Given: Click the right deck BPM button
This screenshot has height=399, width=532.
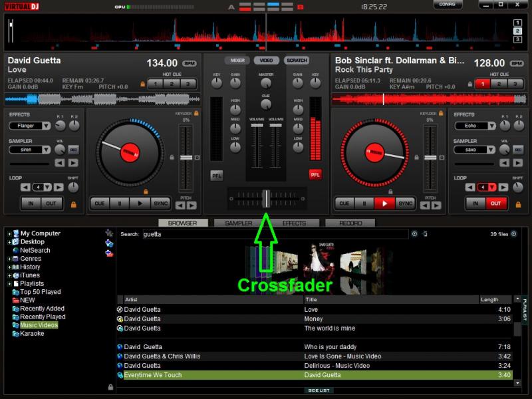Looking at the screenshot, I should (517, 63).
